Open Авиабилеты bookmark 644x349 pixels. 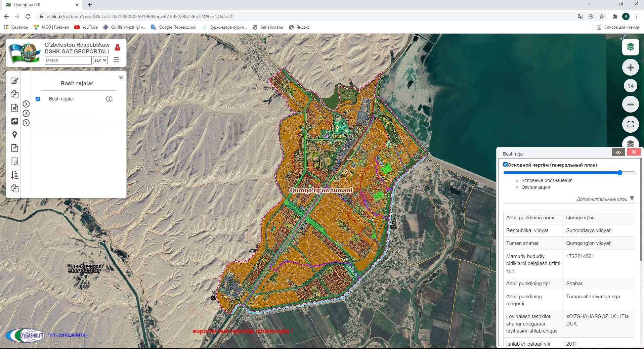[268, 27]
